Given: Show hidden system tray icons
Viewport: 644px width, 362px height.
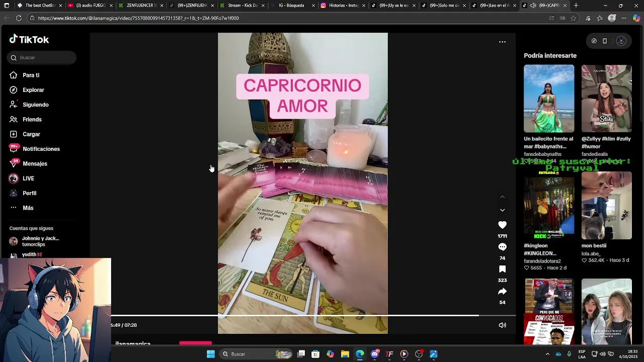Looking at the screenshot, I should (547, 354).
